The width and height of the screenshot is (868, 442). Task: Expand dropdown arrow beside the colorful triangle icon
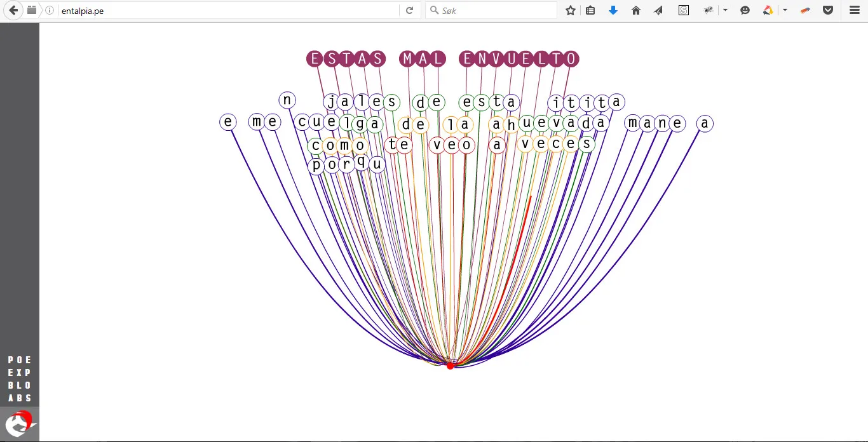pyautogui.click(x=785, y=10)
